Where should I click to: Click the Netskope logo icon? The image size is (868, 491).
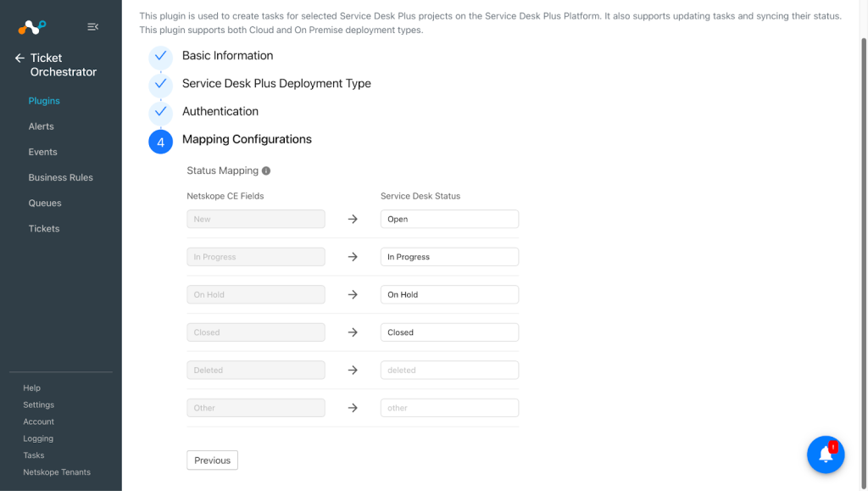pyautogui.click(x=32, y=26)
